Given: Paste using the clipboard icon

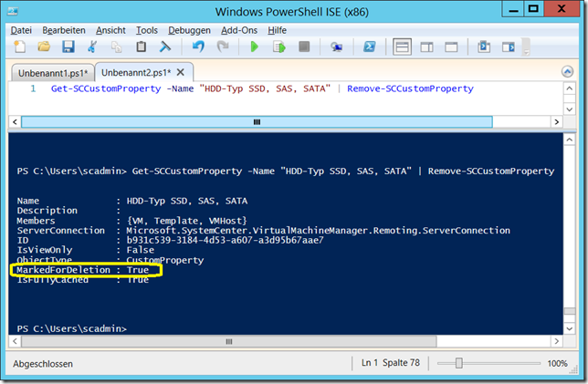Looking at the screenshot, I should (141, 47).
